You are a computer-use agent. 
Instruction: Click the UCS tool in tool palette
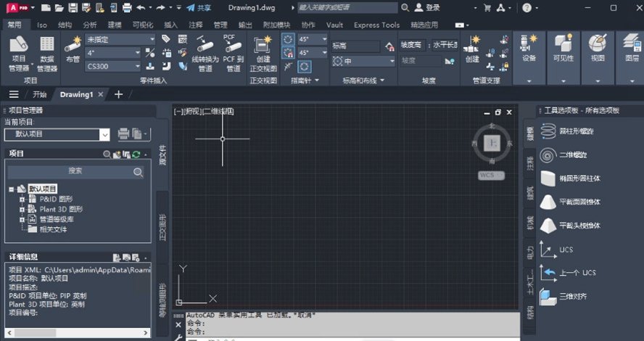[556, 250]
